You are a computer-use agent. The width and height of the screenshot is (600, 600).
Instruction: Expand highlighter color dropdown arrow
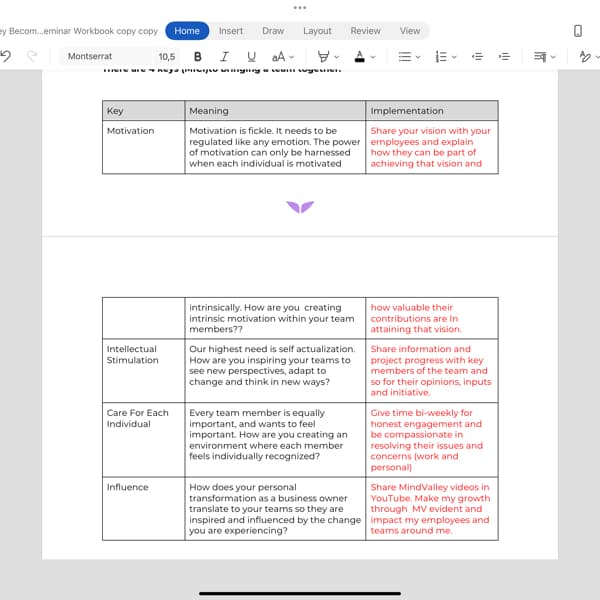point(337,57)
